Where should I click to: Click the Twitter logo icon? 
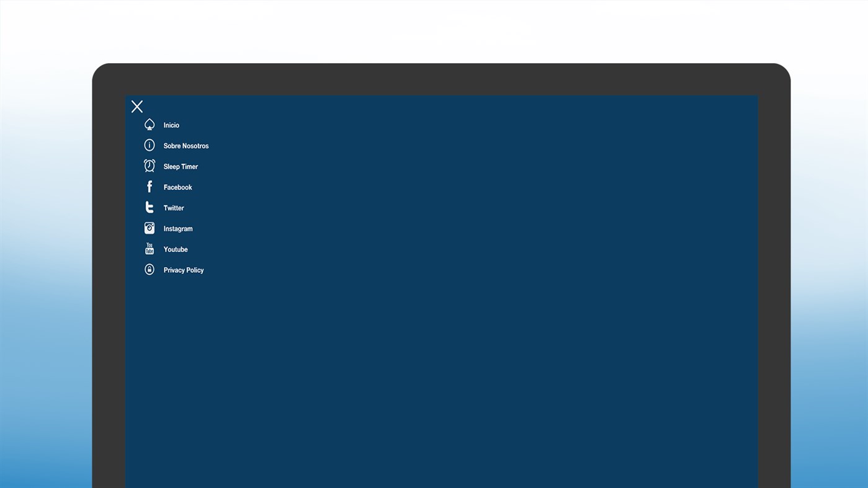click(x=150, y=207)
